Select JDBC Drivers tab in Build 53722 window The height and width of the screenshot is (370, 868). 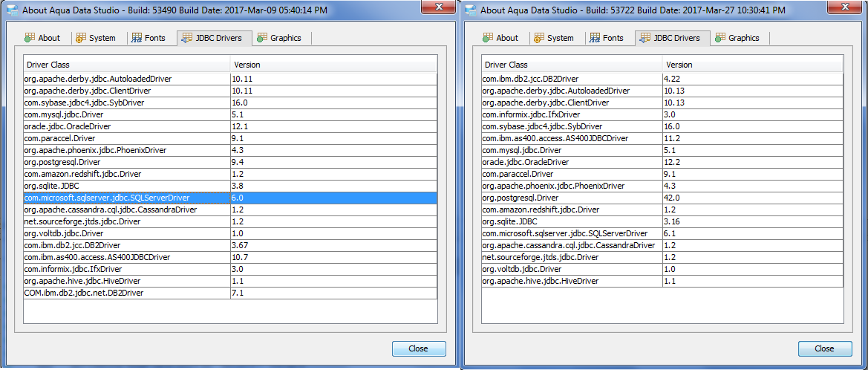[x=673, y=38]
